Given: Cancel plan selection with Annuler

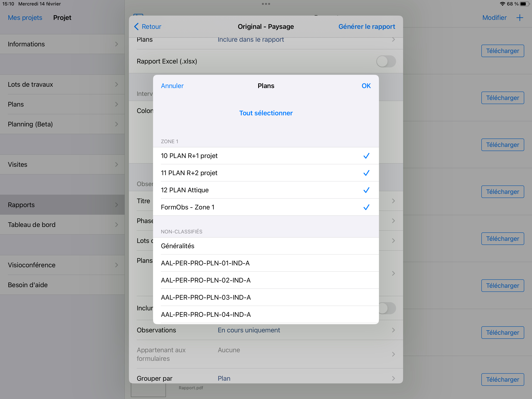Looking at the screenshot, I should tap(172, 86).
